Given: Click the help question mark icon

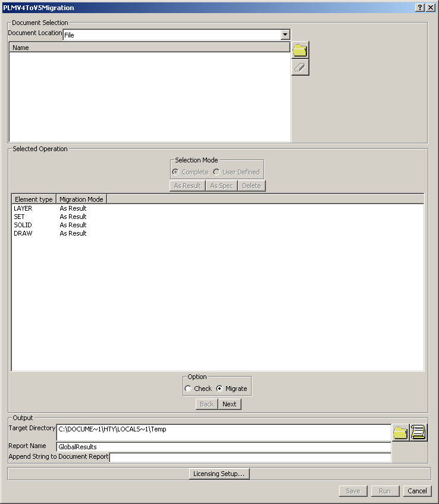Looking at the screenshot, I should (419, 7).
